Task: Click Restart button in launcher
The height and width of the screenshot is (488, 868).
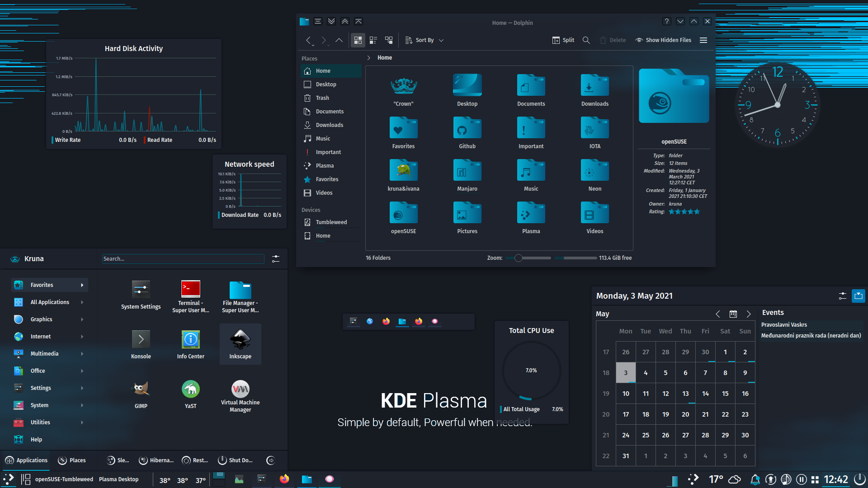Action: tap(195, 460)
